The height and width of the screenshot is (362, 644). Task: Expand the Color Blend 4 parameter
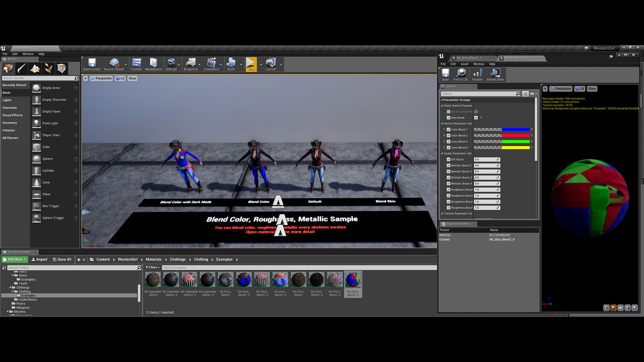click(x=444, y=148)
